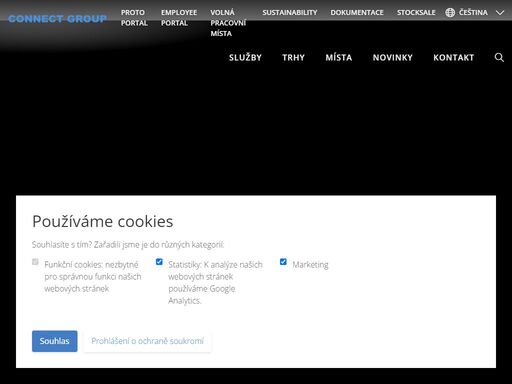Open Volná pracovní místa link

[228, 23]
